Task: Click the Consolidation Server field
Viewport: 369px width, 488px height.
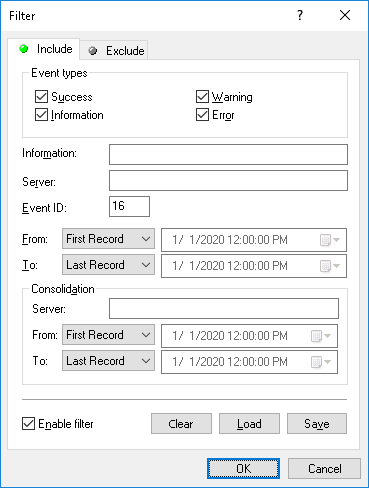Action: 224,308
